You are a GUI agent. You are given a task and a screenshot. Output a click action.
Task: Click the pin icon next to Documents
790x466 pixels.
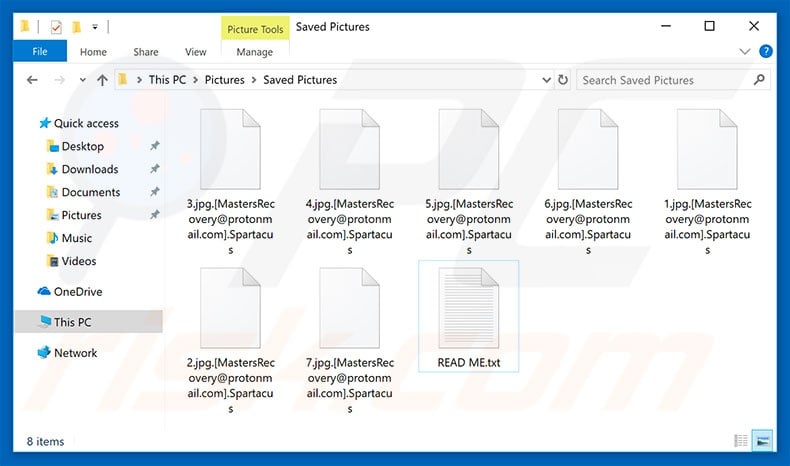tap(155, 192)
